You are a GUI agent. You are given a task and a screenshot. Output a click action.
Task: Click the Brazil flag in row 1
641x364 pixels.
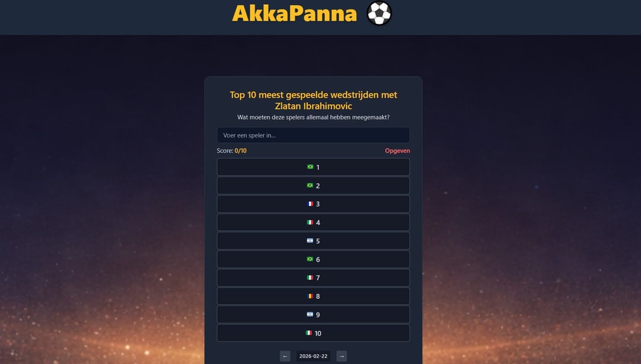[310, 167]
